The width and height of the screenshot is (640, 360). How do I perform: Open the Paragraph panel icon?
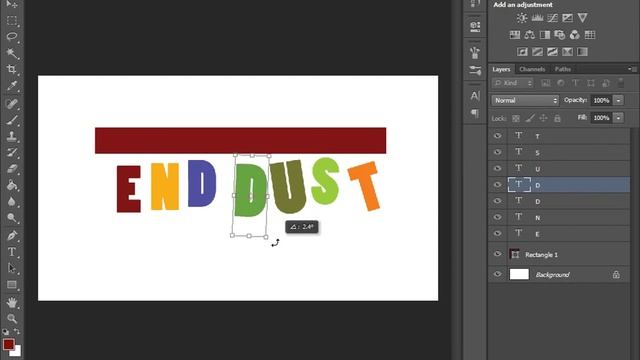click(475, 113)
